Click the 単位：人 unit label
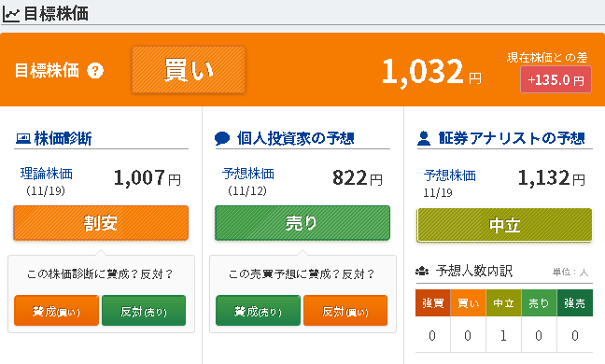 point(570,273)
